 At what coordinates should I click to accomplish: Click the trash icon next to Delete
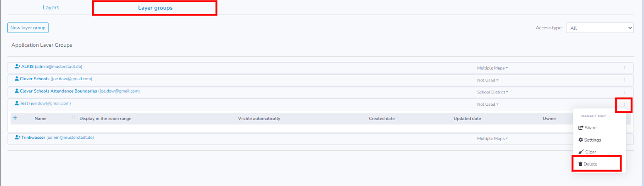point(580,164)
